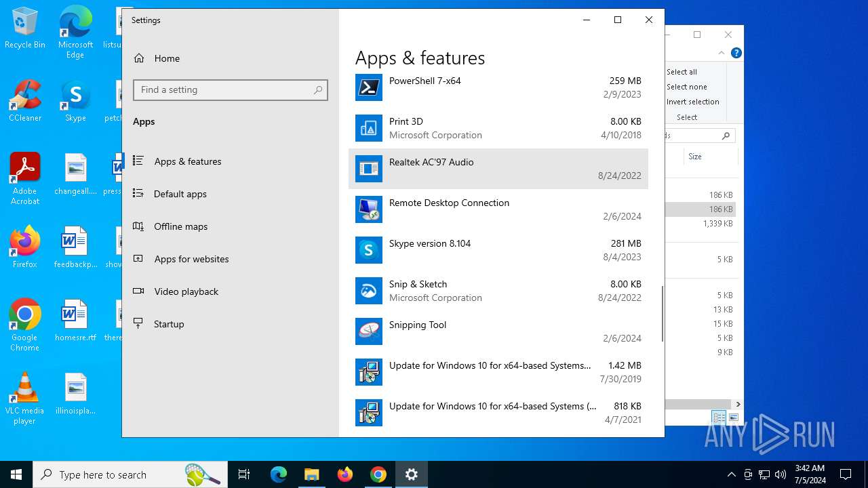Select homesre.rtf file on desktop
The height and width of the screenshot is (488, 868).
tap(75, 321)
